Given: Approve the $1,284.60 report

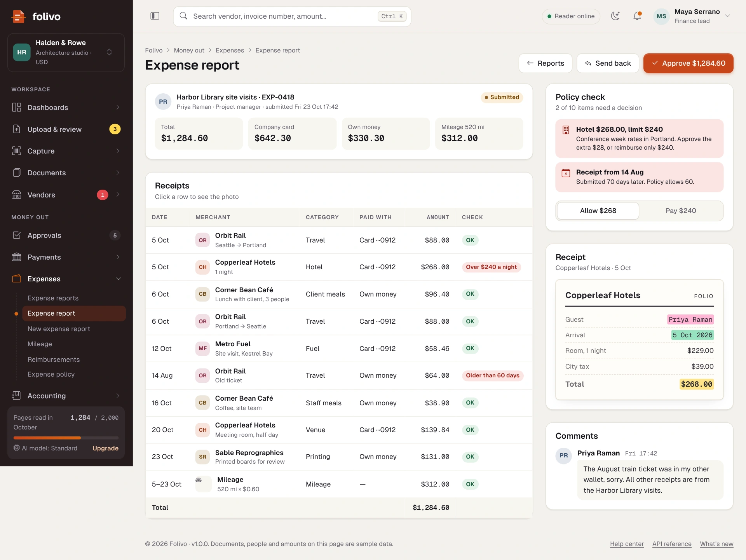Looking at the screenshot, I should point(688,63).
